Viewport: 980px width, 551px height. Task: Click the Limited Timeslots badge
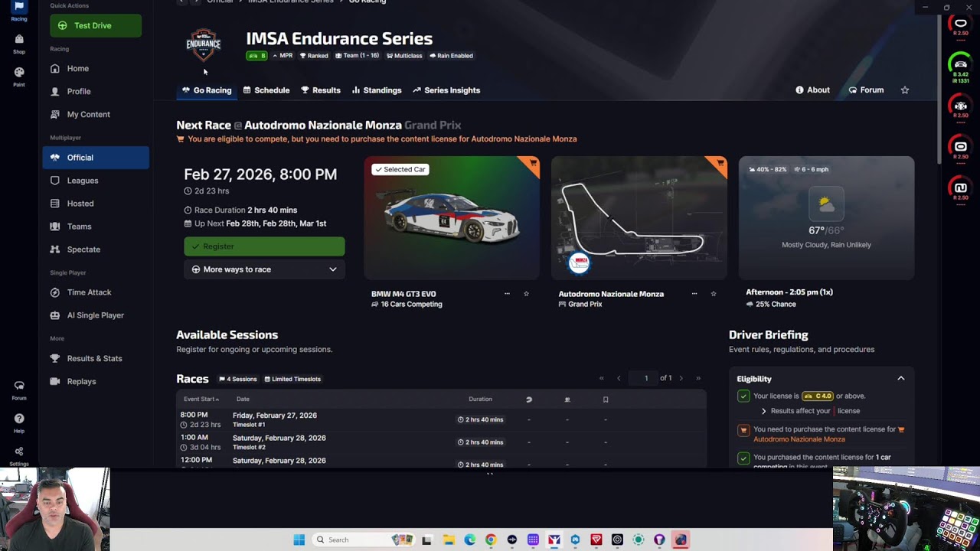coord(292,379)
